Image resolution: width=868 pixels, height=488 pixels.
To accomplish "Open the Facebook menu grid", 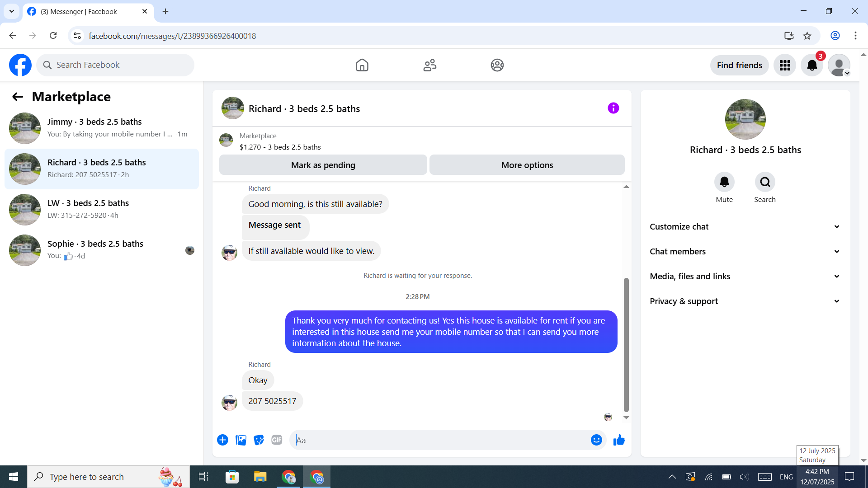I will coord(785,66).
